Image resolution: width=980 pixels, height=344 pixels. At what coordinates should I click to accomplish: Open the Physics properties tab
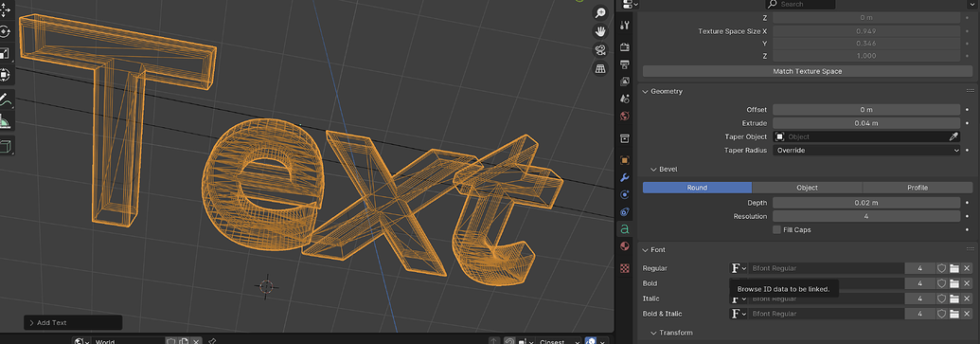pyautogui.click(x=624, y=212)
